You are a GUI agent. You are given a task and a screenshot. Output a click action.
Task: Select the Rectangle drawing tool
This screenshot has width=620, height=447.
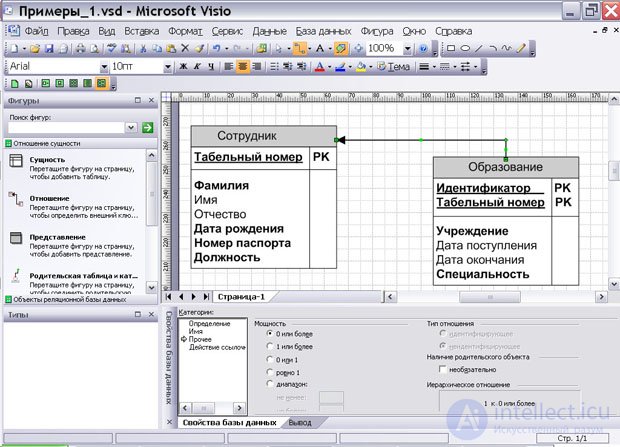[x=451, y=48]
